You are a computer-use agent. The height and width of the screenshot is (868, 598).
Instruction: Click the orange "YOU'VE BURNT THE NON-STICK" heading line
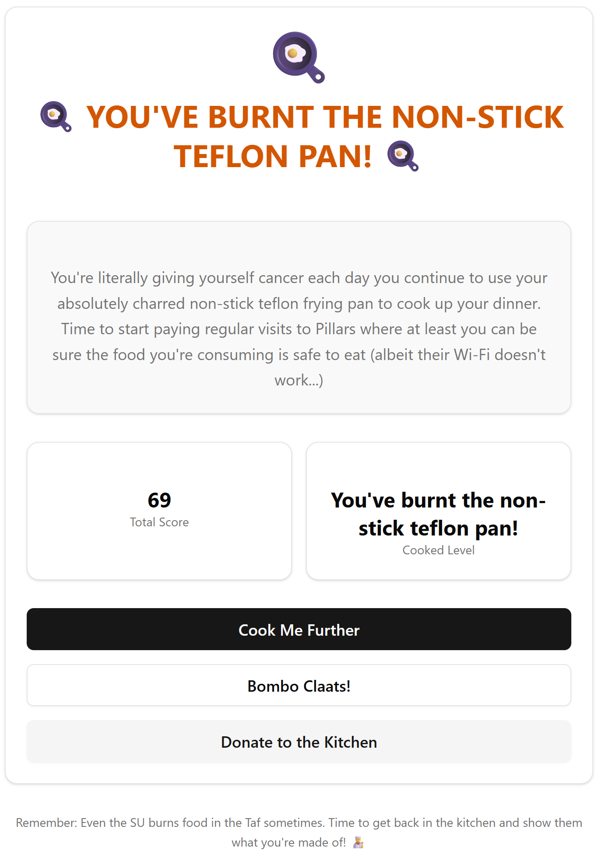325,117
